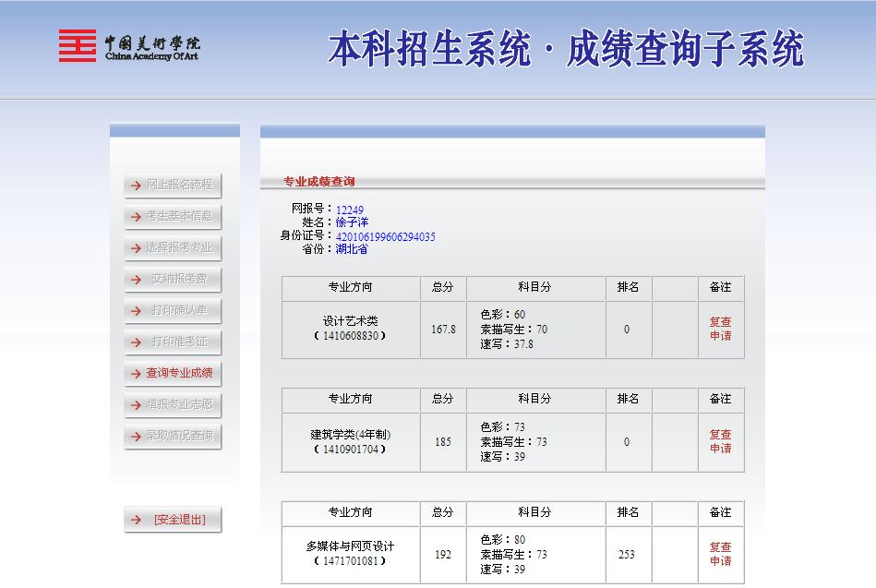Go to the 交纳报考费 sidebar item

(x=173, y=279)
